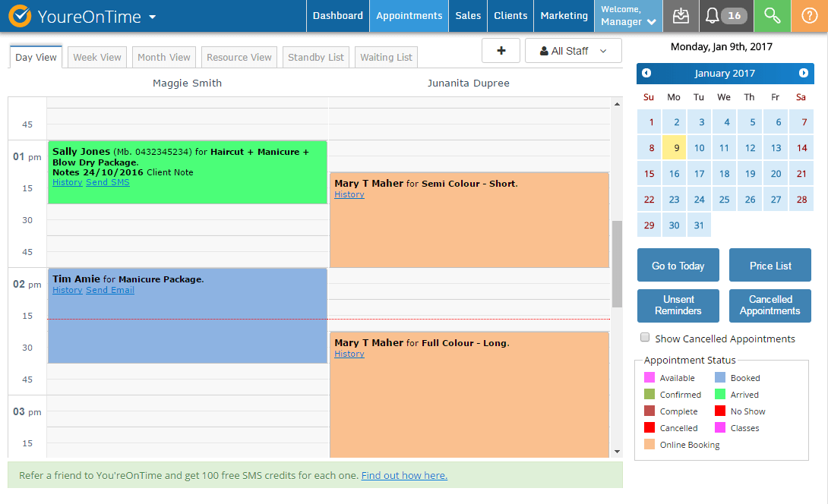The width and height of the screenshot is (828, 504).
Task: Click the Booked status color swatch
Action: pyautogui.click(x=720, y=377)
